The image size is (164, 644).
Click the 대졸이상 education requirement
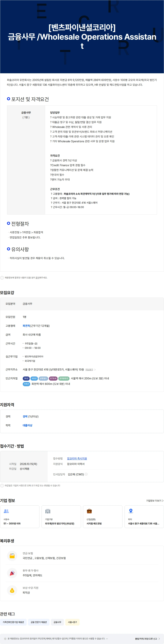pos(28,425)
